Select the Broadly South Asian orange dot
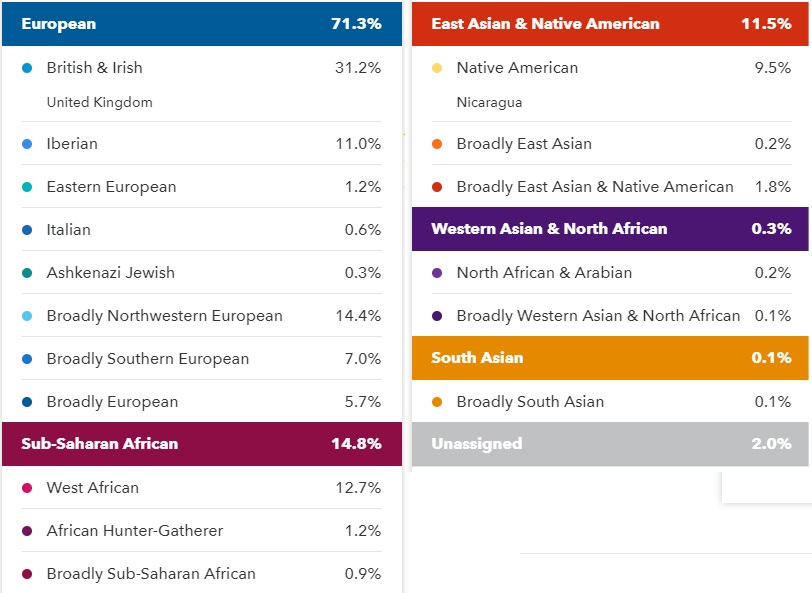Viewport: 812px width, 593px height. point(437,402)
